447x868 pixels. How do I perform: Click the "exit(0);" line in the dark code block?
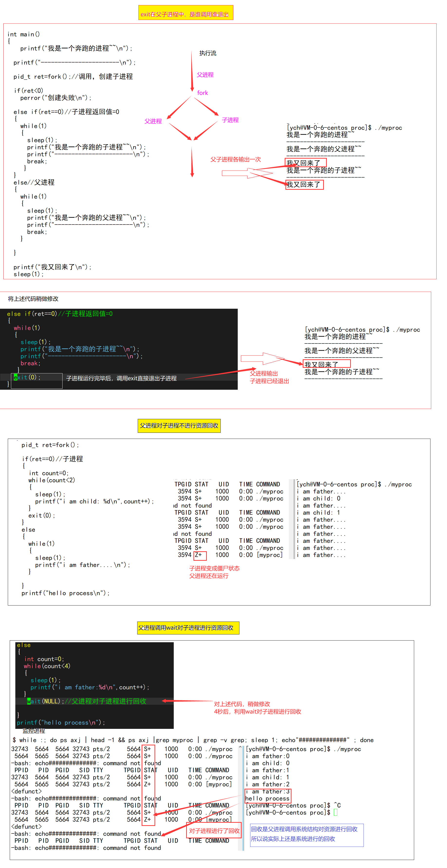click(27, 377)
